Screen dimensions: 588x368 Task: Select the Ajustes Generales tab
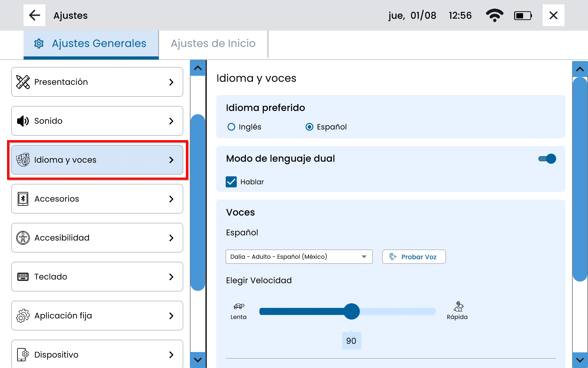coord(91,44)
